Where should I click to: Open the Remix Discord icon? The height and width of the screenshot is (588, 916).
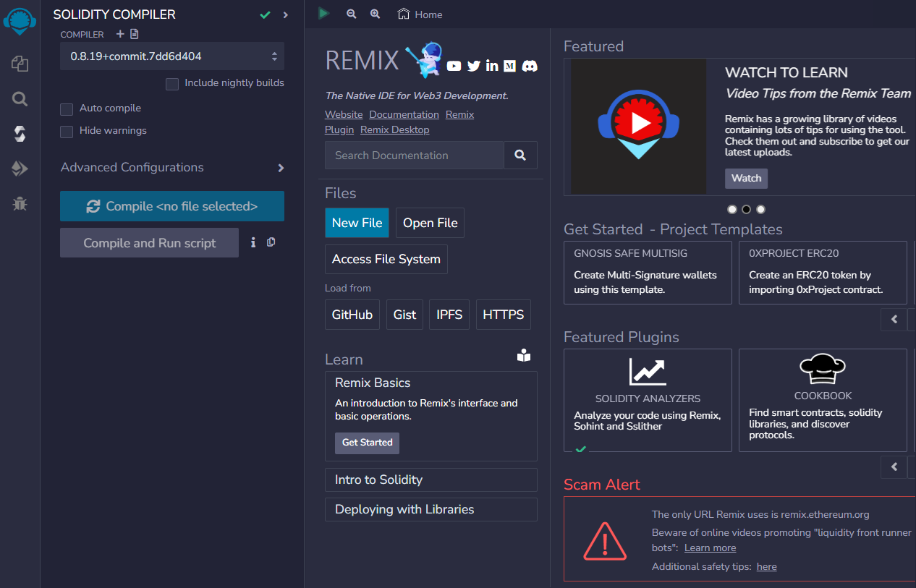[530, 66]
